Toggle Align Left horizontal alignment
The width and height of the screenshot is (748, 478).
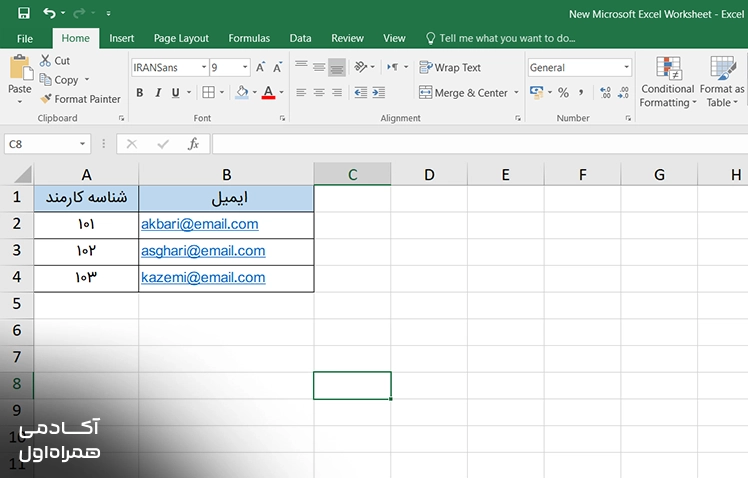[301, 93]
